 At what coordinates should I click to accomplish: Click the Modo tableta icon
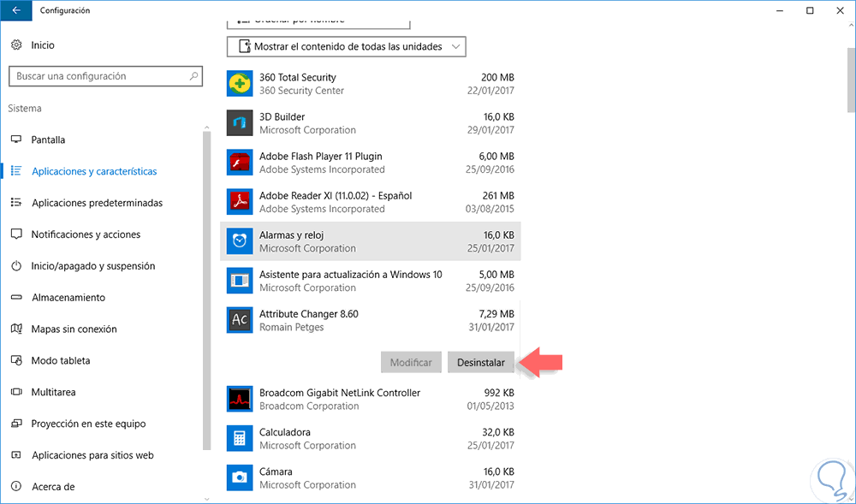[16, 360]
